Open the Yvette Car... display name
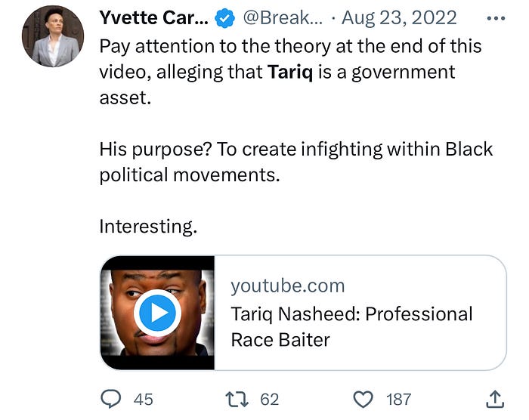 click(154, 17)
